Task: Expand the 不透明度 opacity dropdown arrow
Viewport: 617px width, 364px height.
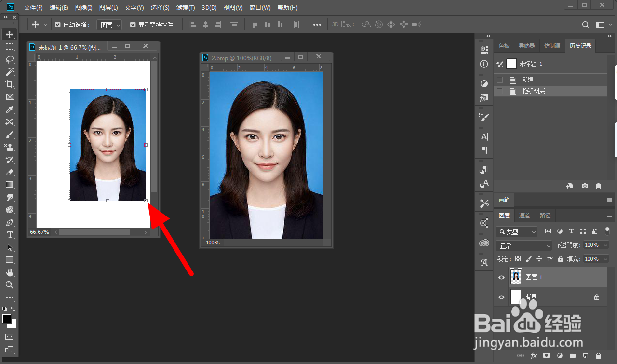Action: tap(605, 245)
